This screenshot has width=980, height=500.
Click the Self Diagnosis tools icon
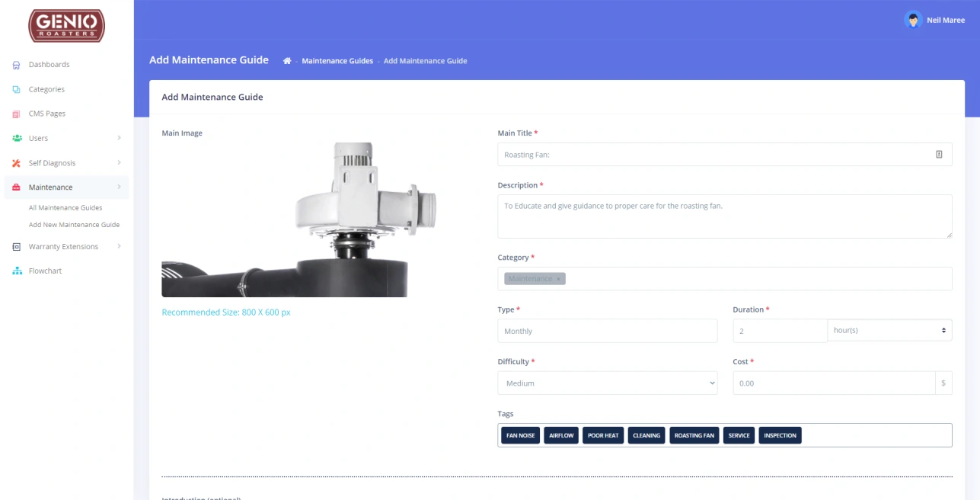pyautogui.click(x=16, y=163)
